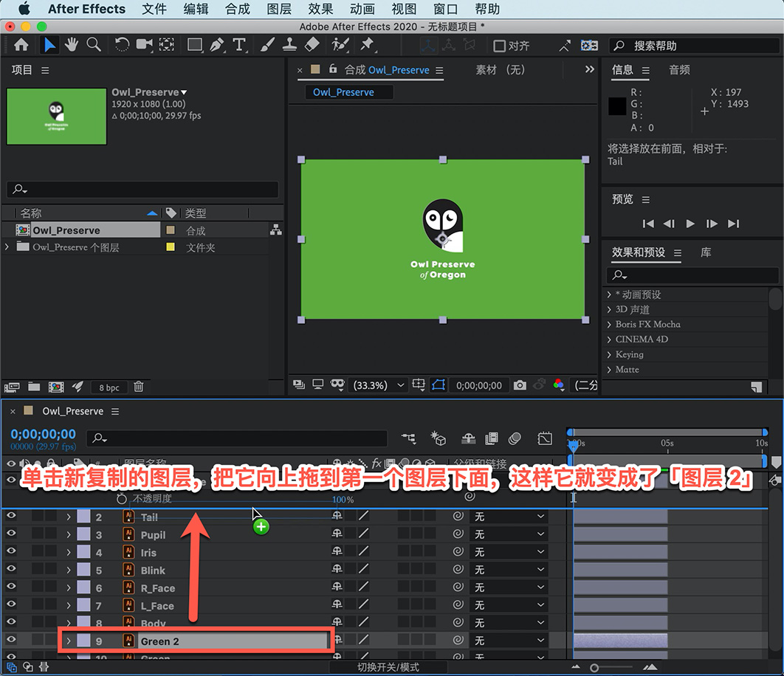This screenshot has width=784, height=676.
Task: Expand the Pupil layer properties
Action: click(x=69, y=534)
